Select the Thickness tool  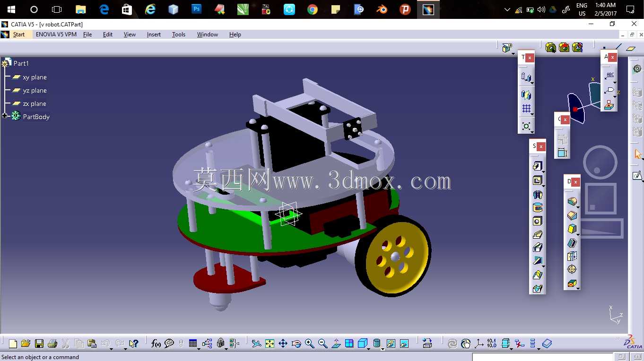pos(572,256)
